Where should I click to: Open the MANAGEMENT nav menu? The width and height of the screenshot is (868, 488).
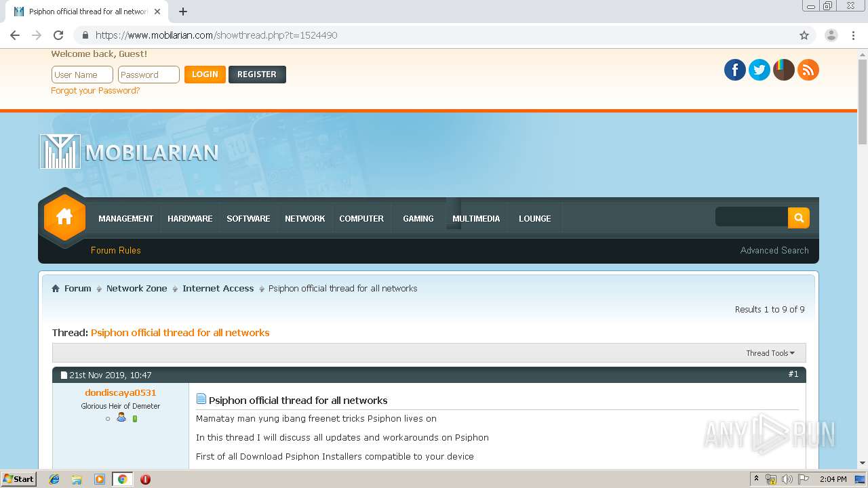point(125,218)
